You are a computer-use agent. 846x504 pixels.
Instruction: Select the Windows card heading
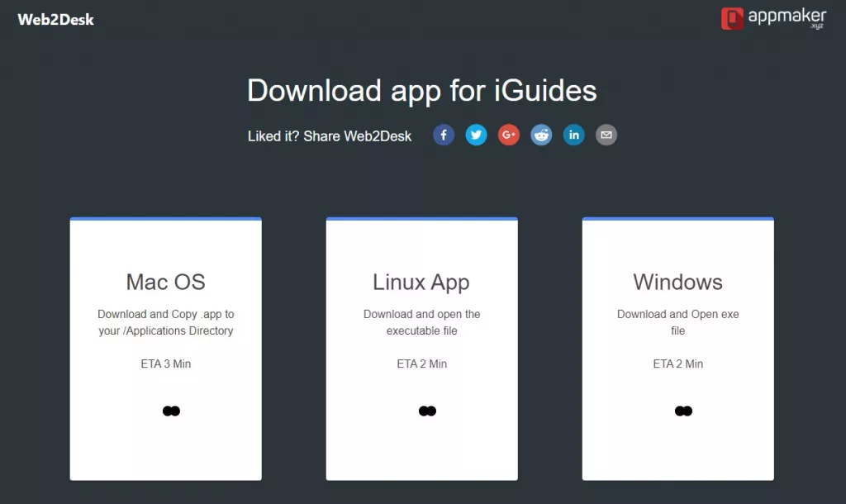(x=677, y=282)
